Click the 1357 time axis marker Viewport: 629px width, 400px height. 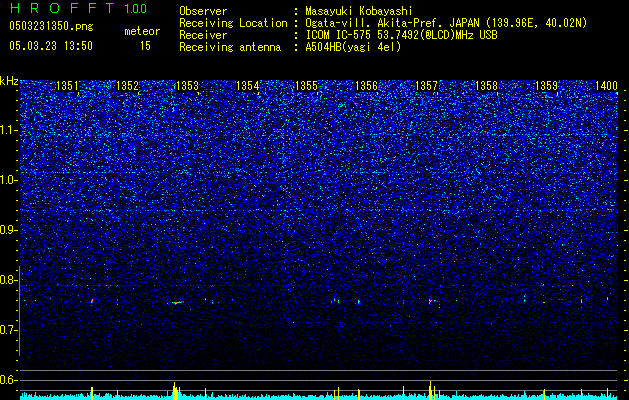tap(426, 85)
